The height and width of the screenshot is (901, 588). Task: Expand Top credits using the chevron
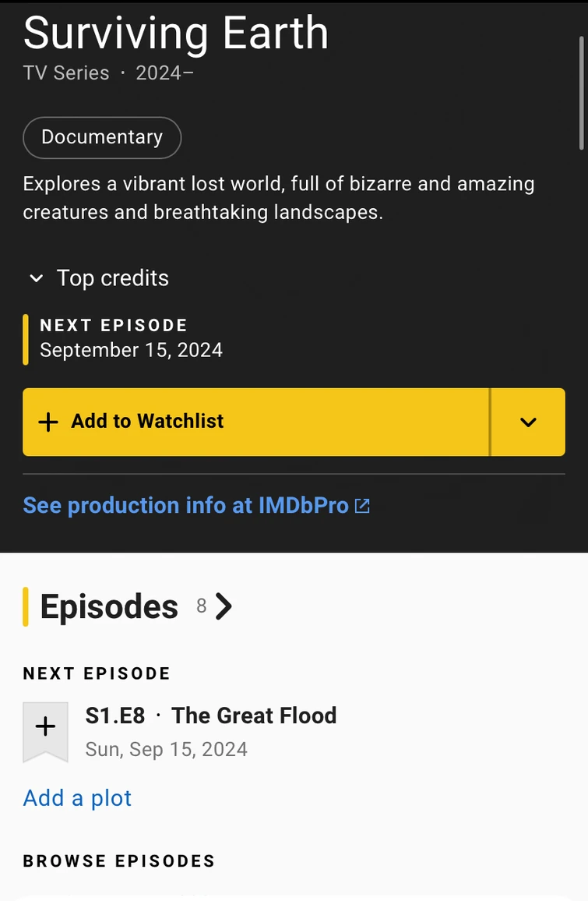click(36, 278)
